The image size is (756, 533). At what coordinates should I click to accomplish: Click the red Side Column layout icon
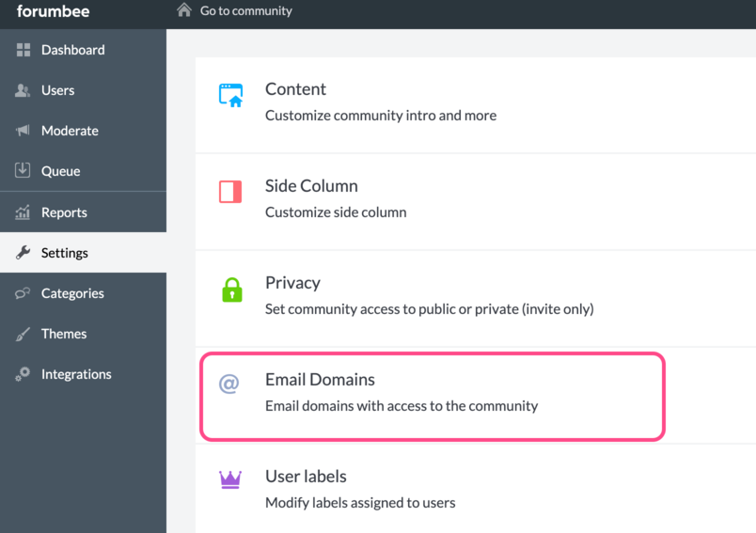click(x=230, y=192)
